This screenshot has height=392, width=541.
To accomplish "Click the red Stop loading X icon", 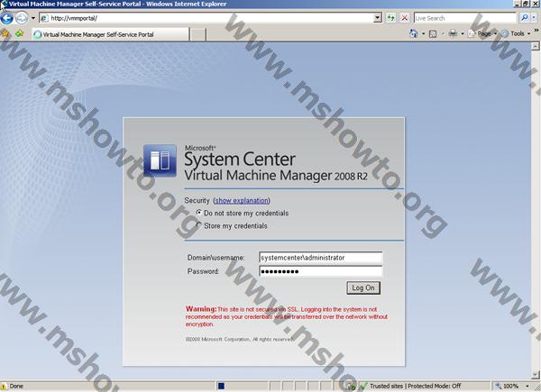I will coord(405,18).
